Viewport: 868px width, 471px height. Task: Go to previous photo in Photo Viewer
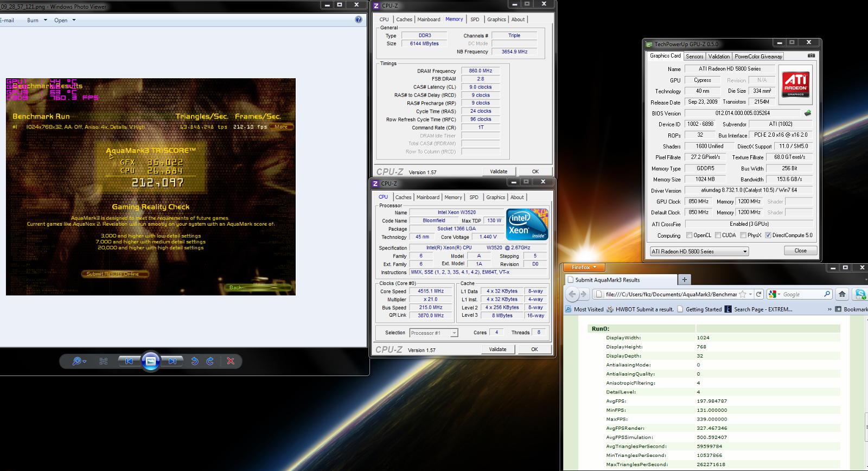[x=129, y=361]
